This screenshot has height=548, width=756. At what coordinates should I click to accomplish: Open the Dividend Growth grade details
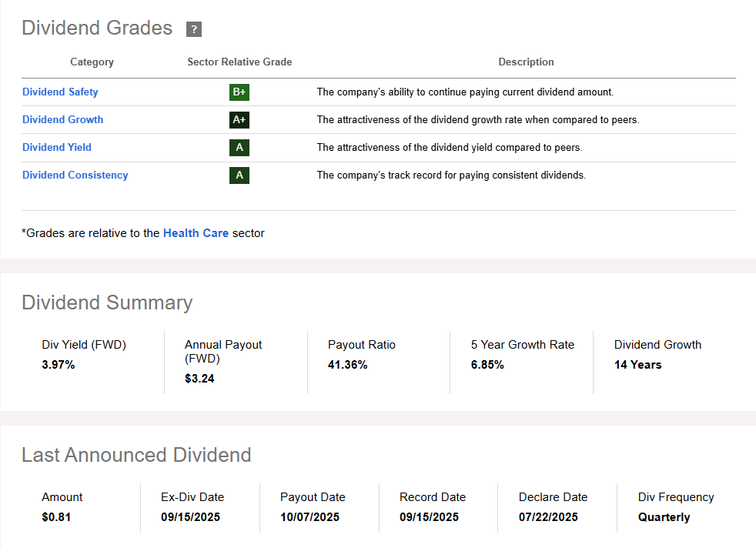[x=62, y=119]
